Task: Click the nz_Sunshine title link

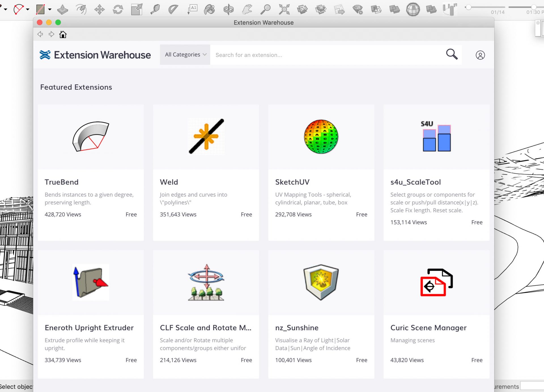Action: 297,328
